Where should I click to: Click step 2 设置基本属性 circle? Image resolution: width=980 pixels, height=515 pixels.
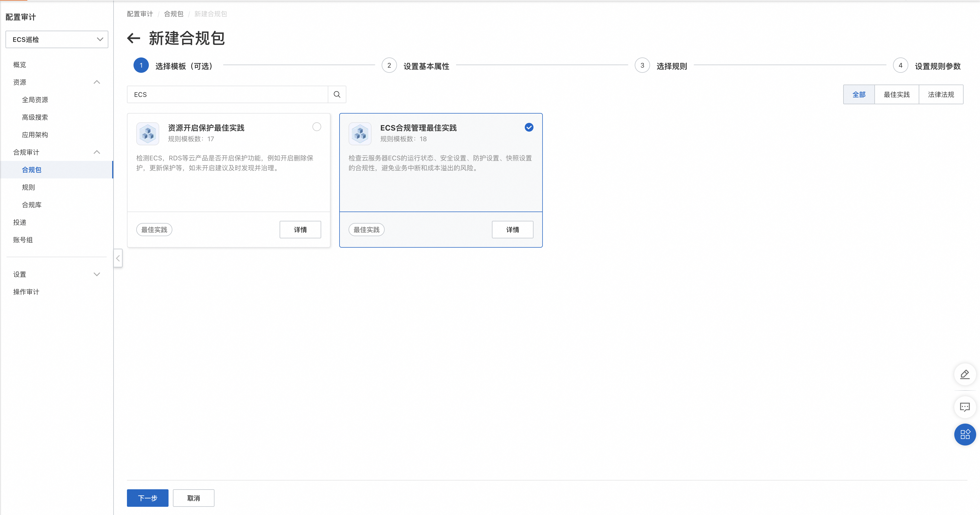pyautogui.click(x=389, y=65)
